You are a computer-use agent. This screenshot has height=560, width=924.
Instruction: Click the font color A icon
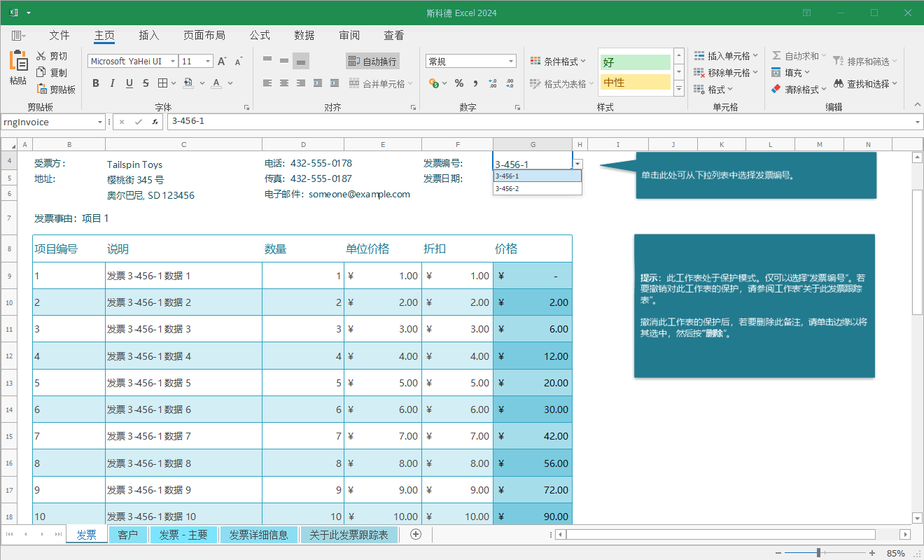click(216, 83)
